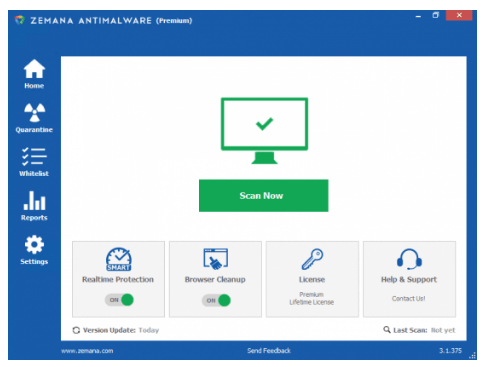Click the green monitor status icon
This screenshot has width=484, height=367.
click(264, 131)
